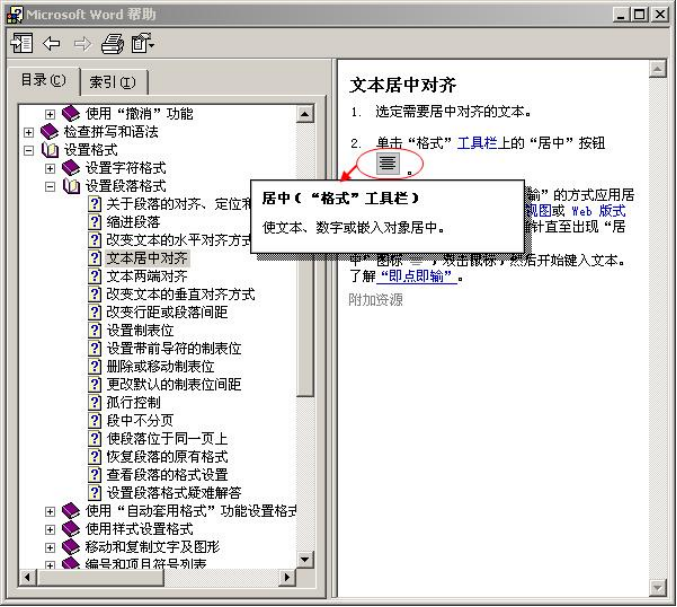677x607 pixels.
Task: Open topic 改变行距或段落间距
Action: [x=167, y=312]
